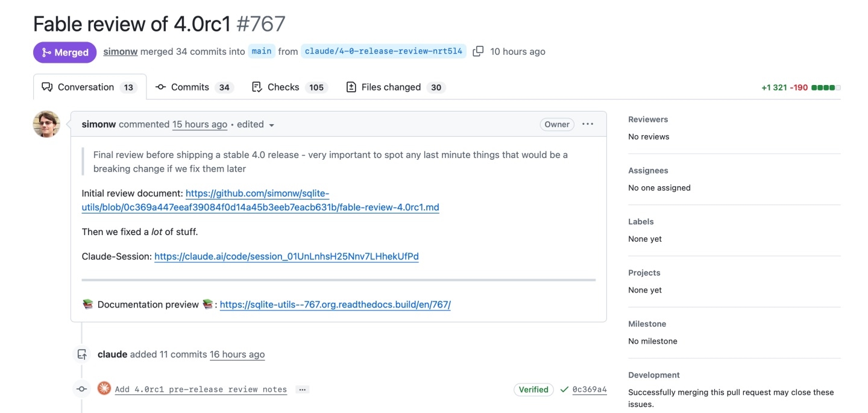Click the 15 hours ago timestamp

click(x=200, y=124)
